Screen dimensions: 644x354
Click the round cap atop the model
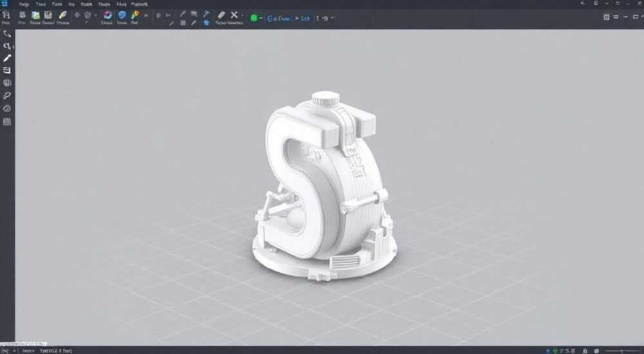click(325, 98)
